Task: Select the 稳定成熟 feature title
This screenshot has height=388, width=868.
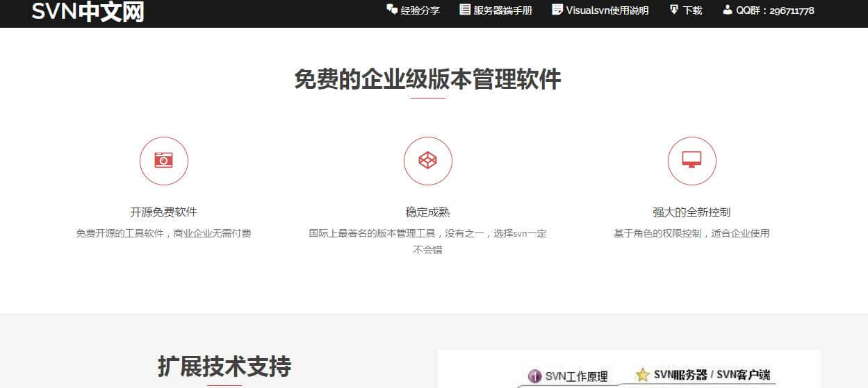Action: (427, 212)
